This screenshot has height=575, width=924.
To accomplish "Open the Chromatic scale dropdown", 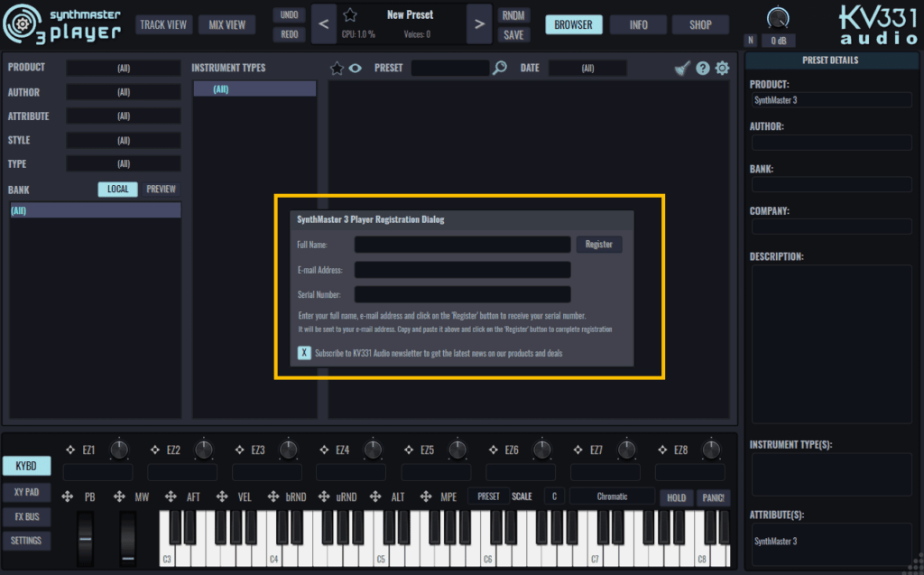I will pos(612,496).
